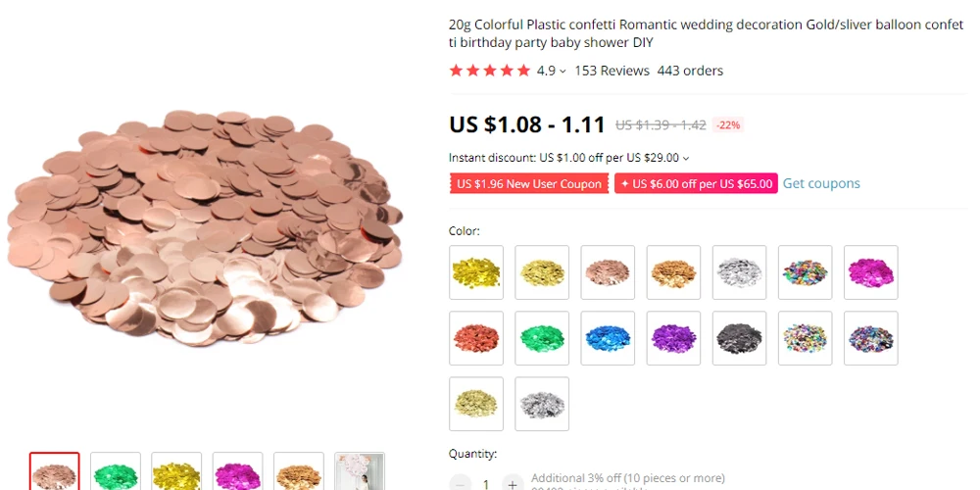Viewport: 980px width, 490px height.
Task: Pick the purple confetti color swatch
Action: 674,338
